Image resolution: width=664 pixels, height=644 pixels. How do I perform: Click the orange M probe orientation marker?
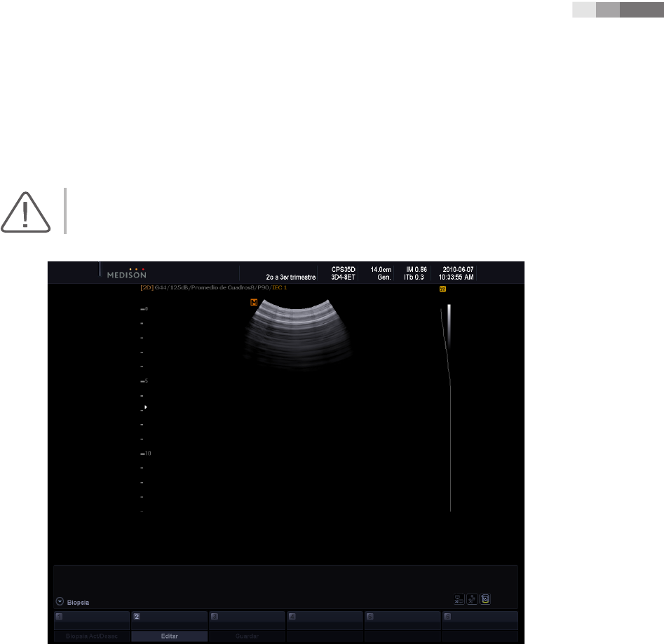[x=254, y=302]
